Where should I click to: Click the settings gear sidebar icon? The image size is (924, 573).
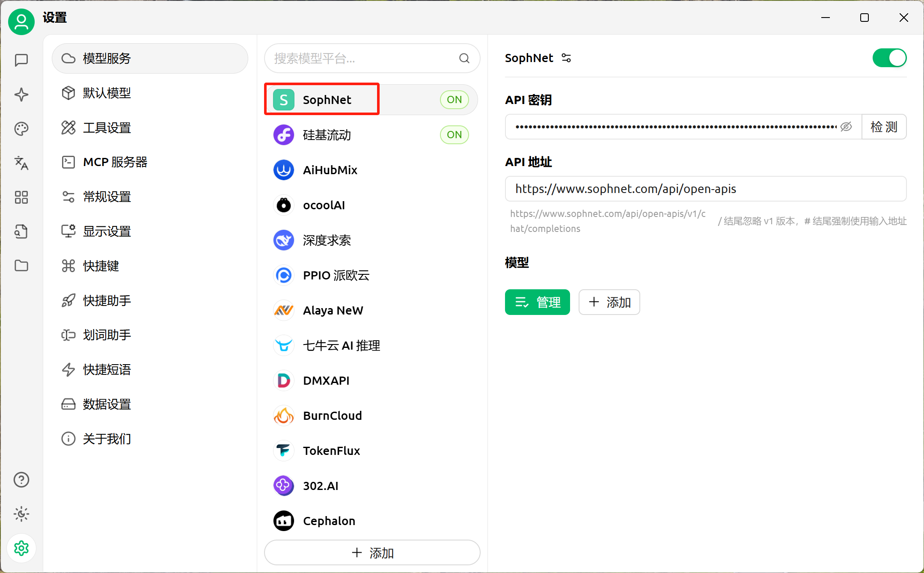(21, 548)
